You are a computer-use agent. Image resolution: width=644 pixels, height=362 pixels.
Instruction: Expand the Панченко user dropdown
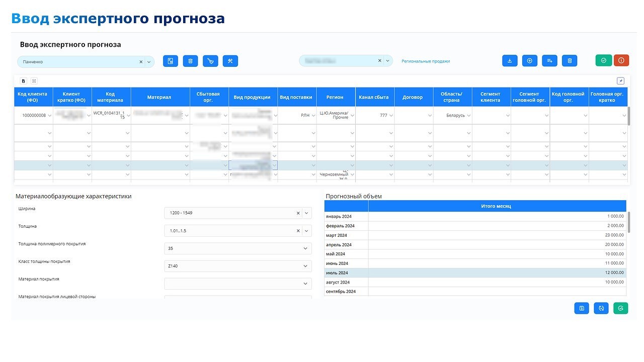[149, 62]
